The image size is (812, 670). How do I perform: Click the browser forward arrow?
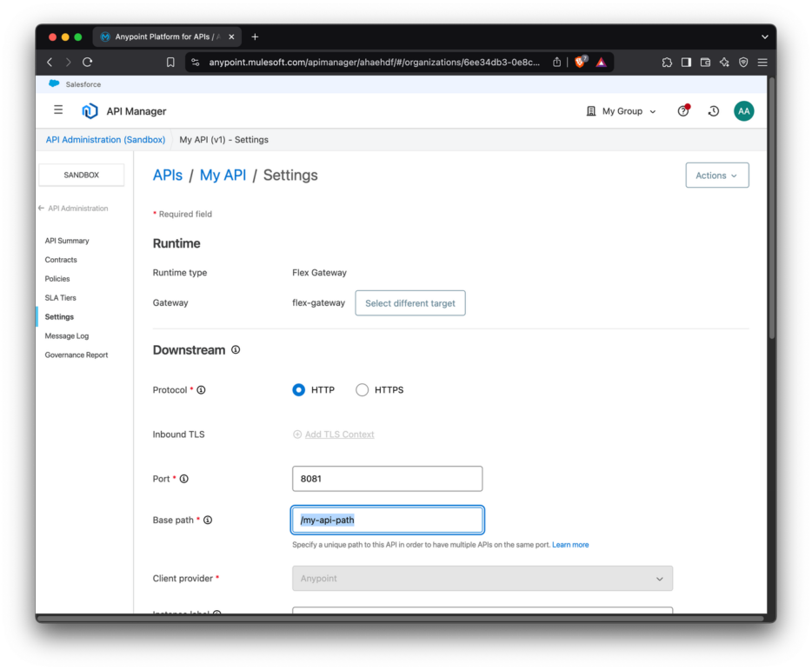pyautogui.click(x=69, y=62)
